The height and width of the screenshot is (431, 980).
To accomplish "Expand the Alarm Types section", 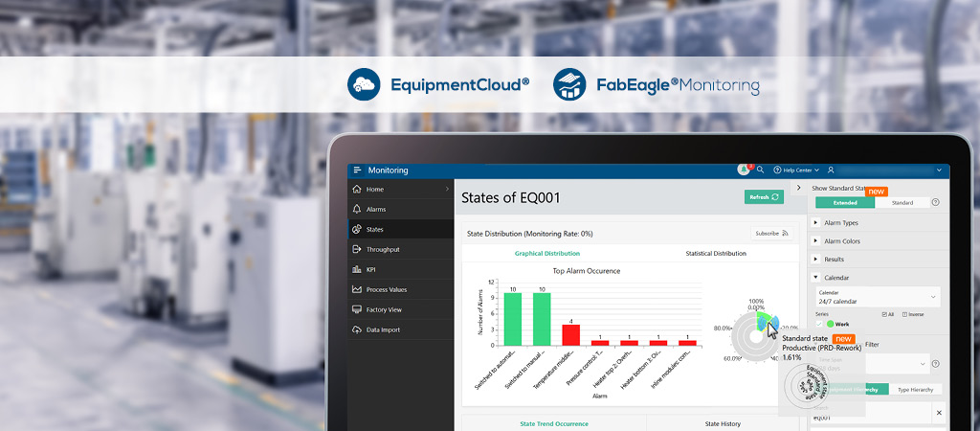I will (x=841, y=222).
